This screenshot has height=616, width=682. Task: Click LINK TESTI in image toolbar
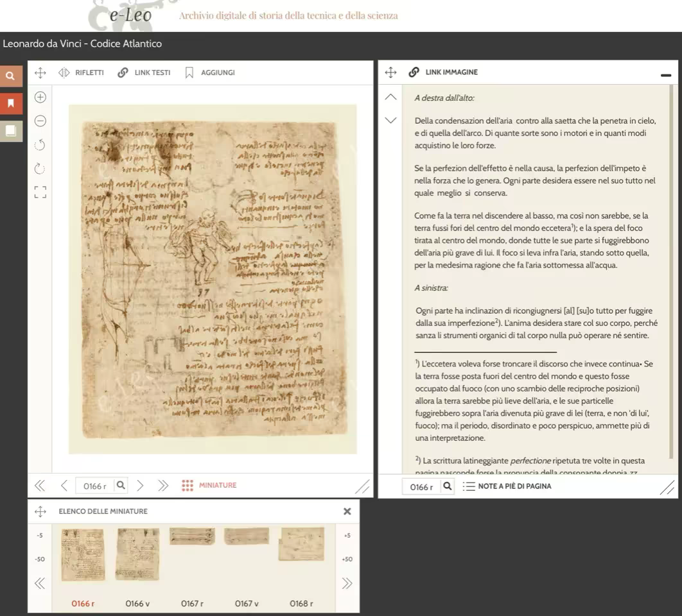tap(144, 73)
